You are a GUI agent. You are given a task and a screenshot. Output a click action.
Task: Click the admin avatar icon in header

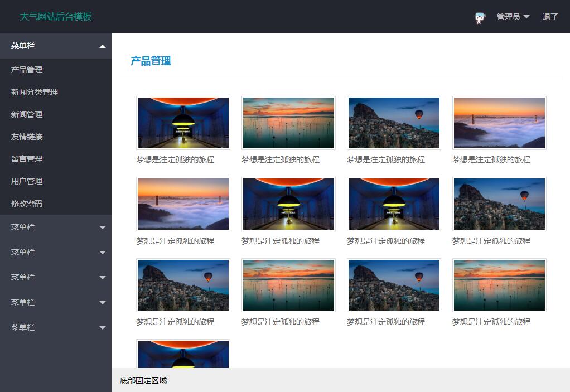(480, 17)
